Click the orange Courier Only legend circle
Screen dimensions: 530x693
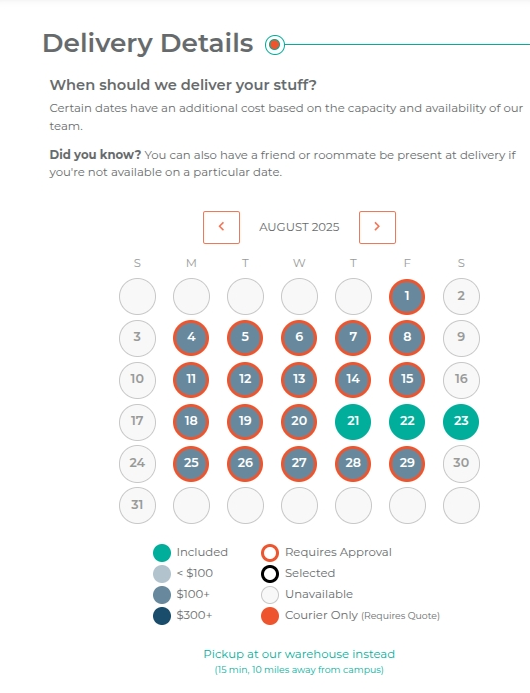tap(270, 616)
